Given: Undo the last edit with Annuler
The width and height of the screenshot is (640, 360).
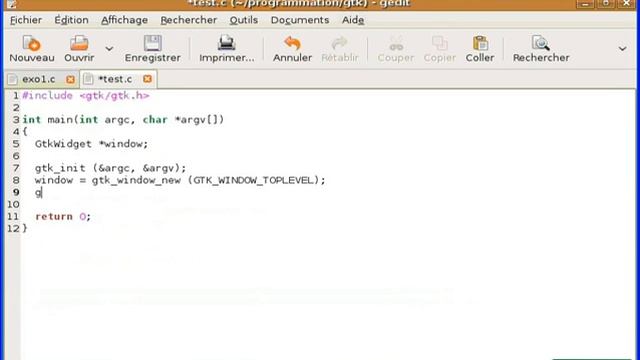Looking at the screenshot, I should (x=292, y=49).
